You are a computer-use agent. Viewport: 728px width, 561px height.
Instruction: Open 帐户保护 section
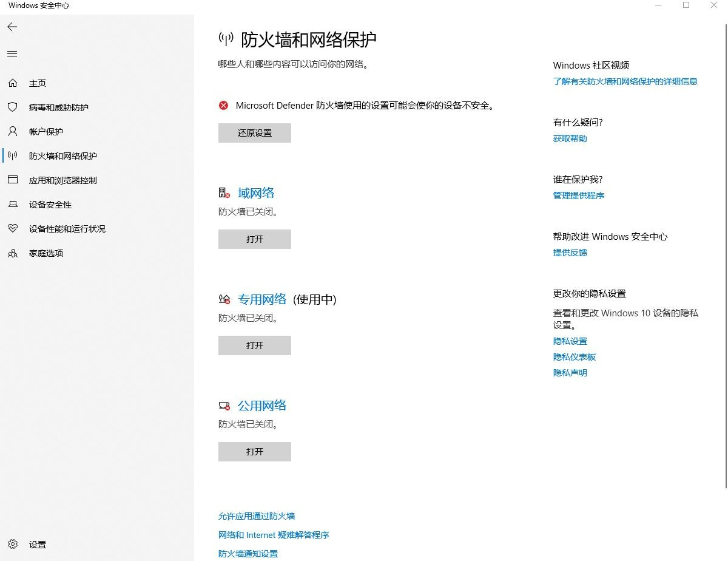coord(46,132)
